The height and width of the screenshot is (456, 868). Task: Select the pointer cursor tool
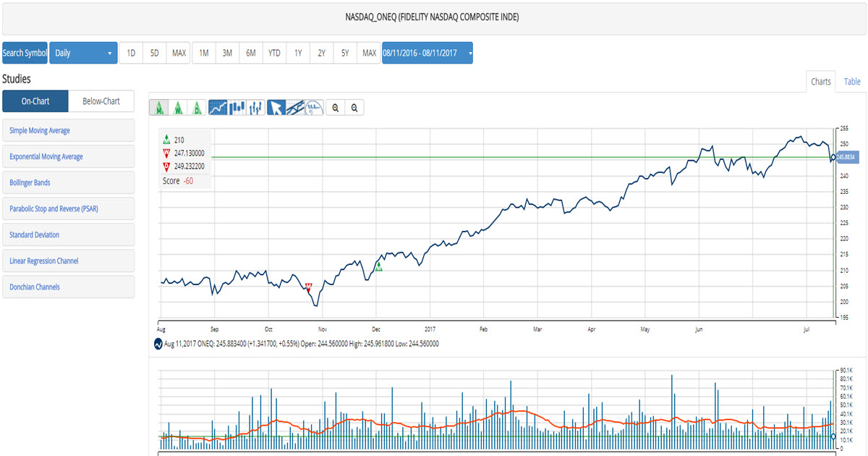(x=276, y=108)
